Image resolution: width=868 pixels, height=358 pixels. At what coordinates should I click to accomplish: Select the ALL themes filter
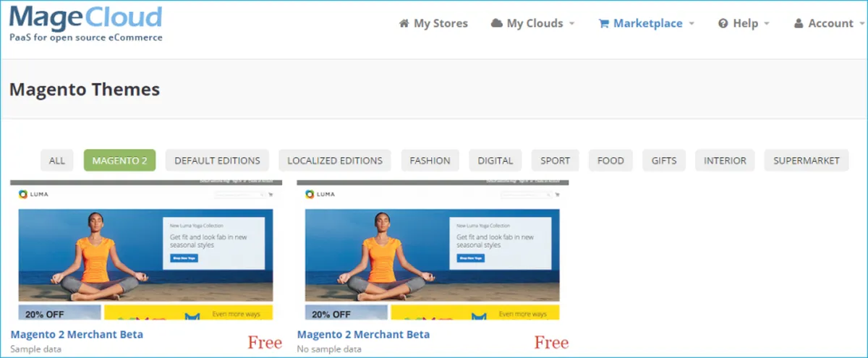[57, 161]
